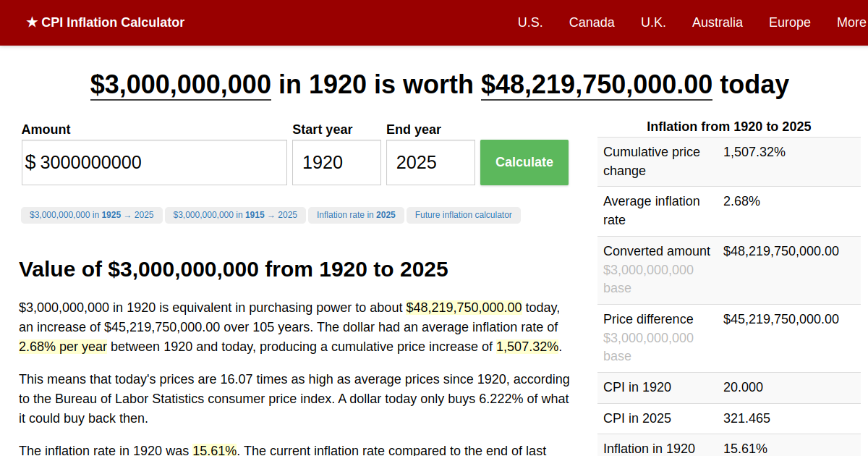
Task: Click the Price difference label
Action: click(648, 319)
